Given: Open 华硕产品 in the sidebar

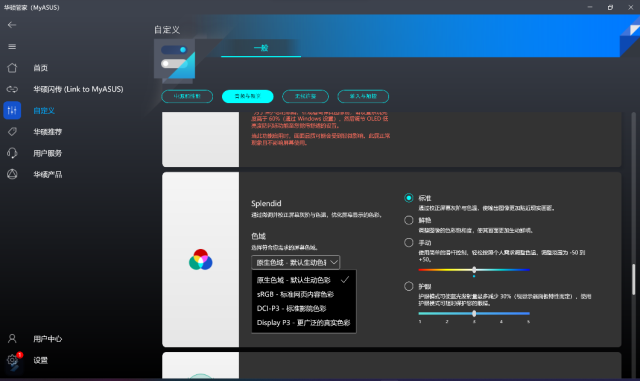Looking at the screenshot, I should (x=48, y=174).
